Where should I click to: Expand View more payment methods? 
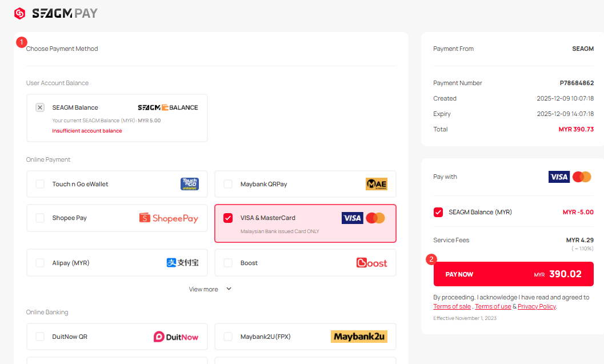(x=204, y=289)
